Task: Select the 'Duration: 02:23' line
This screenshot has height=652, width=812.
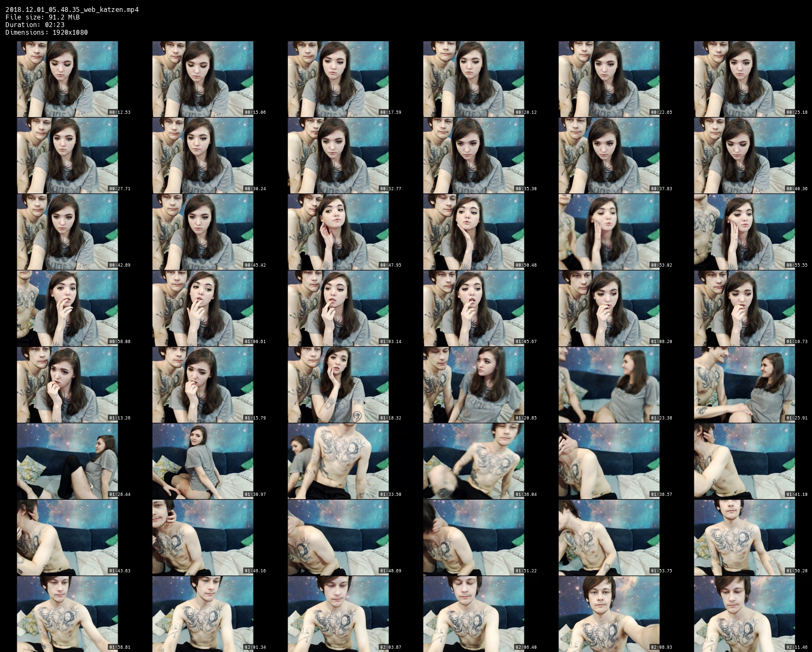Action: (x=35, y=24)
